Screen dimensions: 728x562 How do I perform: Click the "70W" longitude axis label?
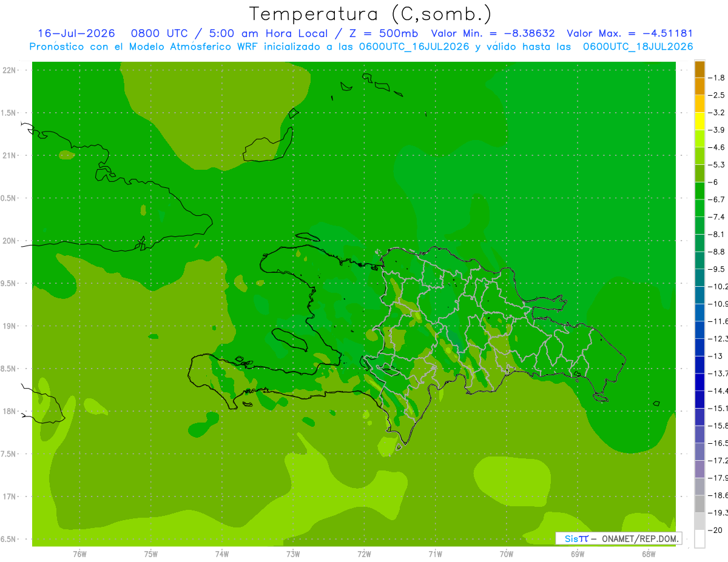(507, 554)
